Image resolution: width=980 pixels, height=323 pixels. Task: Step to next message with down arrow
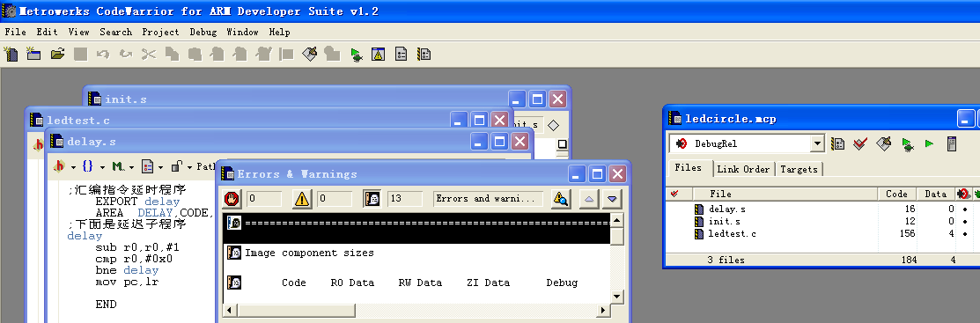(612, 199)
